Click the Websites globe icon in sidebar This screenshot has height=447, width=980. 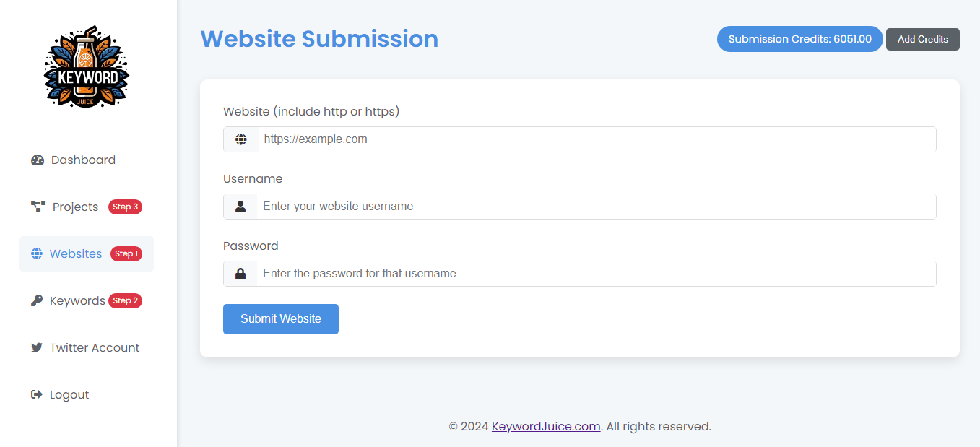[x=37, y=253]
